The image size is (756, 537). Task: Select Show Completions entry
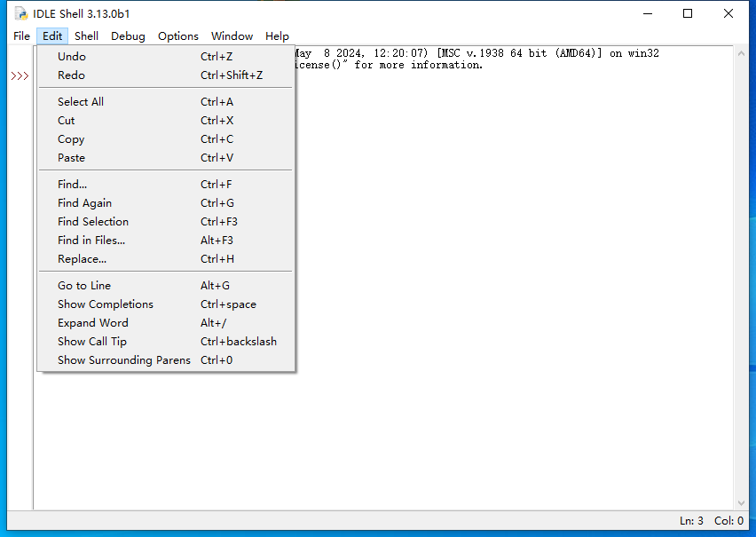point(166,304)
